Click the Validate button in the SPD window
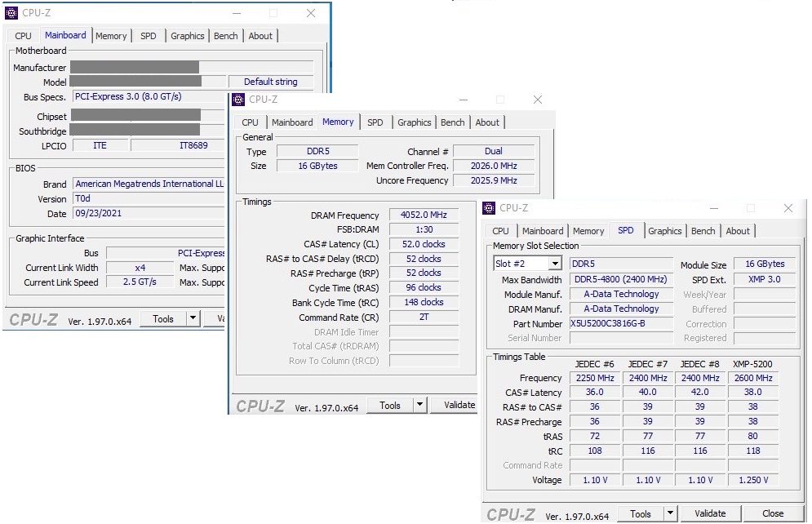The width and height of the screenshot is (812, 524). (x=710, y=513)
